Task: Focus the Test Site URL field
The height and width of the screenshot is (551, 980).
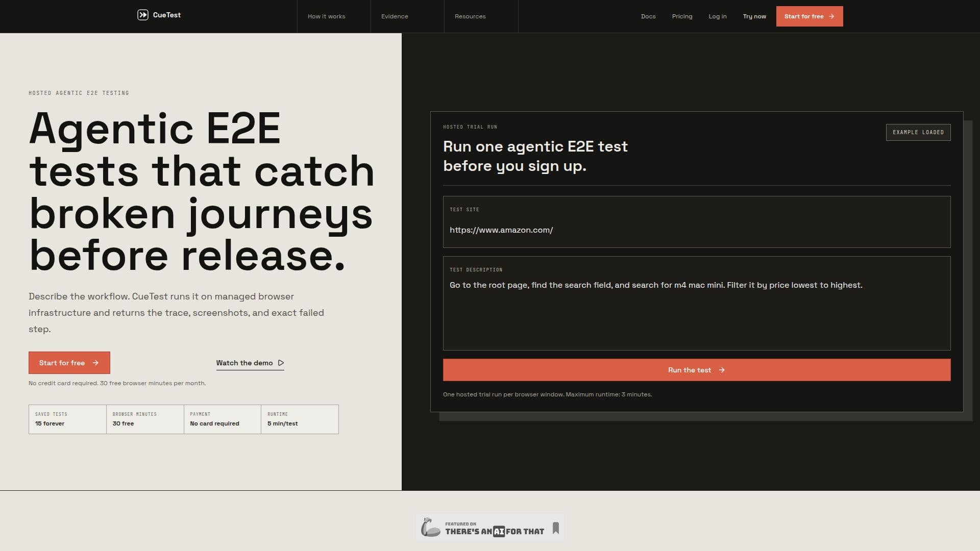Action: [x=697, y=222]
